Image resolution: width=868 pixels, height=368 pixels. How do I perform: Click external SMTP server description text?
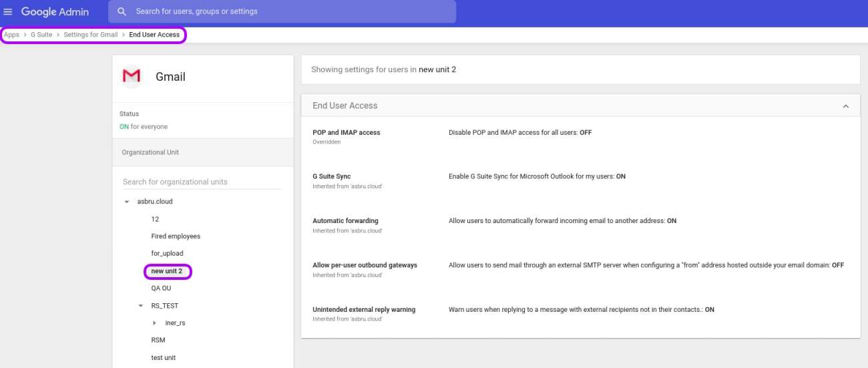tap(646, 265)
